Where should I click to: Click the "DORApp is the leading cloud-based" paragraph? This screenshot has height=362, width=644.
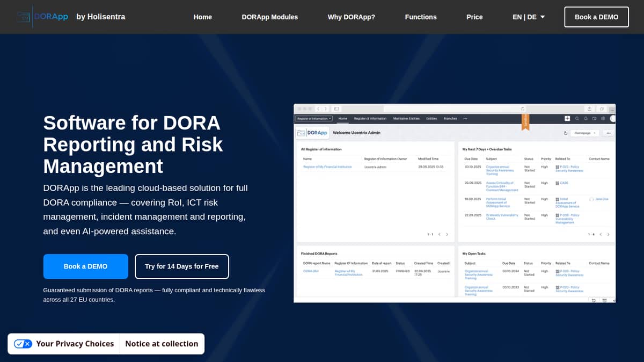click(x=145, y=209)
